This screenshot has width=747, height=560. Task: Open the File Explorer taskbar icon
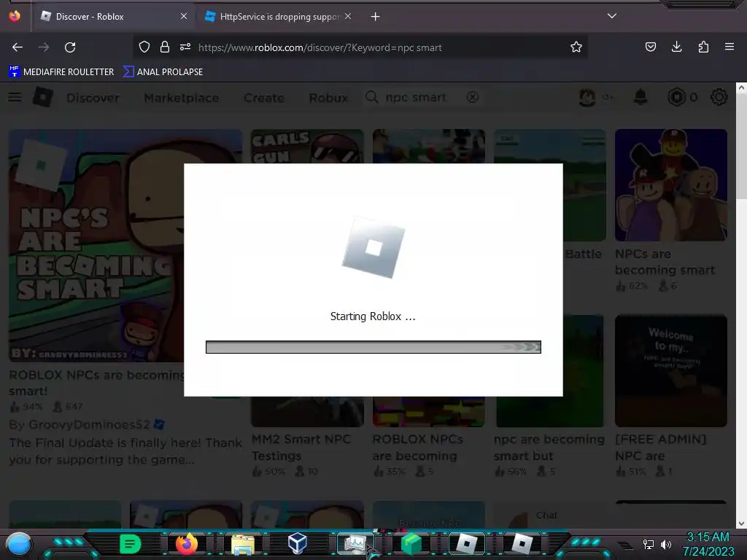[243, 544]
